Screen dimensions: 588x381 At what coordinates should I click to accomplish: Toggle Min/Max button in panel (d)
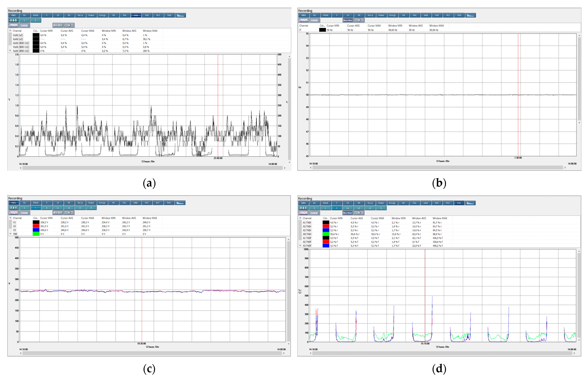coord(348,213)
